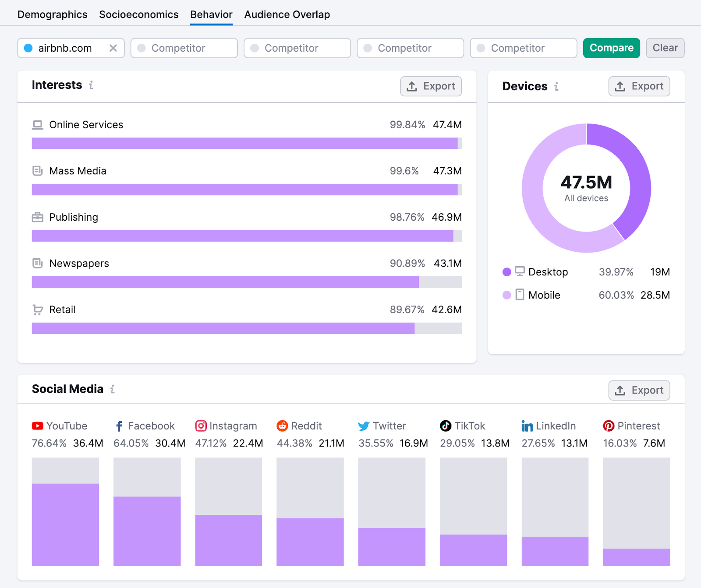The width and height of the screenshot is (701, 588).
Task: Focus the third Competitor input field
Action: pyautogui.click(x=411, y=48)
